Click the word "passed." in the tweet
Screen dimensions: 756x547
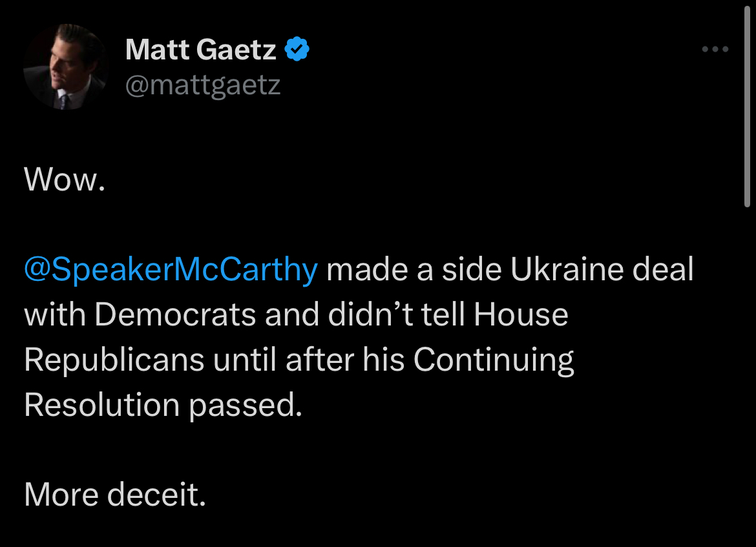point(246,405)
